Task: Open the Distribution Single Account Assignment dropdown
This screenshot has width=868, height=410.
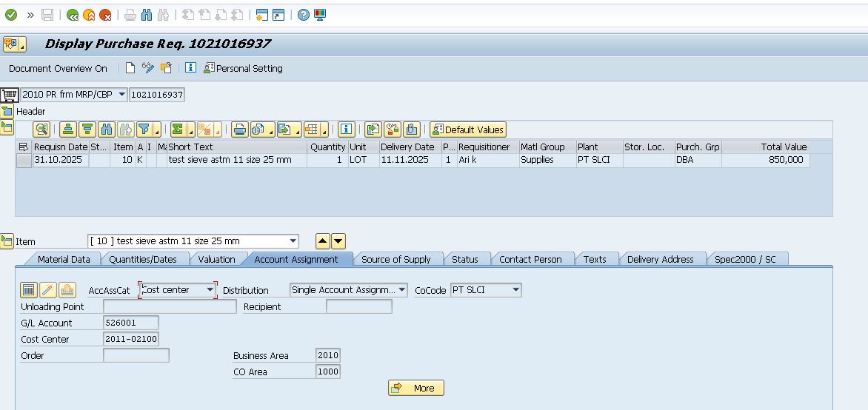Action: point(401,290)
